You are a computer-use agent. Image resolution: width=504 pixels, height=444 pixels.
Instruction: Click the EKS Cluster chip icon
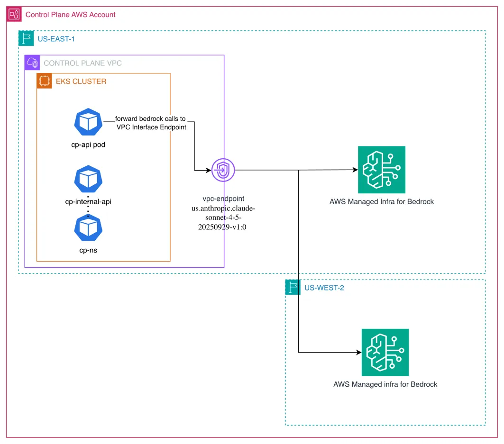click(x=45, y=81)
